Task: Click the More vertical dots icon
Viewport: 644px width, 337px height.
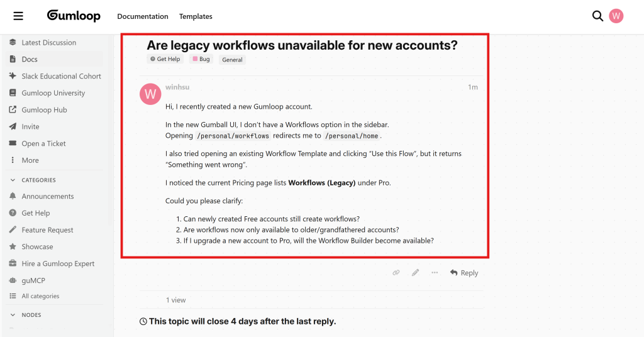Action: pyautogui.click(x=13, y=160)
